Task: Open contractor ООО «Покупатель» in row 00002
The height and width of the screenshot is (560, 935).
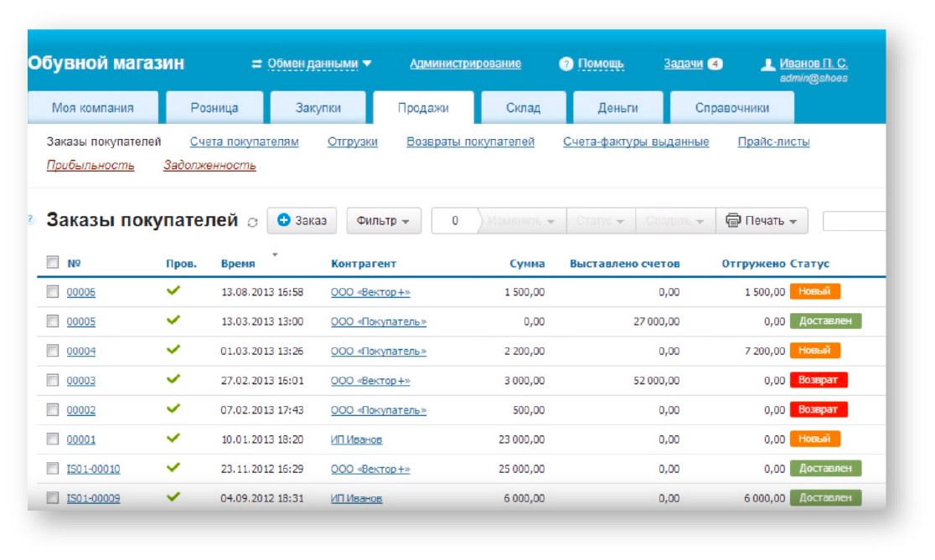Action: [379, 410]
